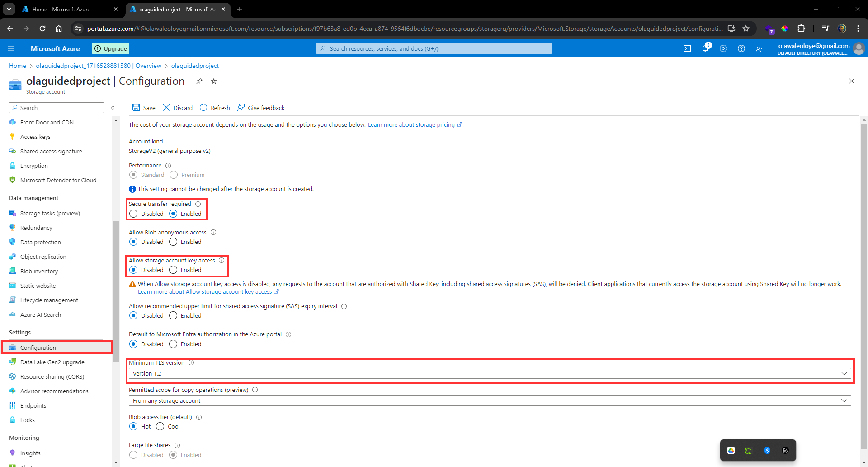Show info for Default to Microsoft Entra authorization
Image resolution: width=868 pixels, height=467 pixels.
tap(288, 334)
